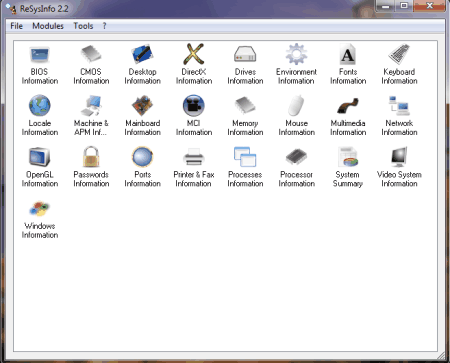Click the MCI Information camera icon

pos(194,106)
